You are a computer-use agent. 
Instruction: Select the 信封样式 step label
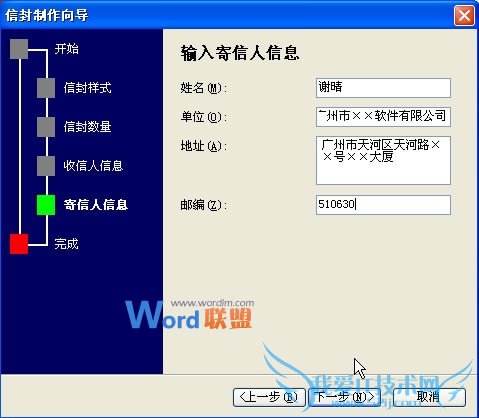pos(87,88)
